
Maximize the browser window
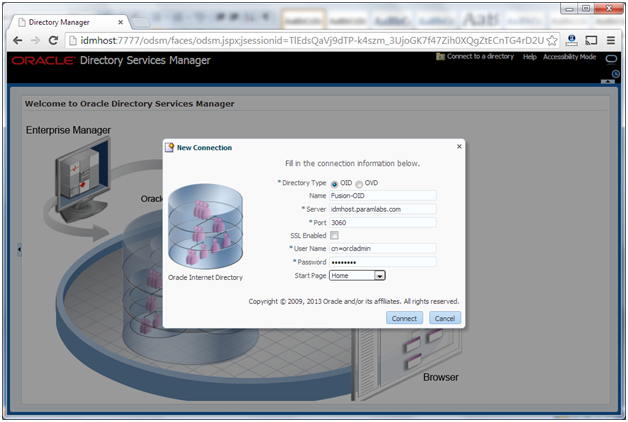pyautogui.click(x=586, y=8)
